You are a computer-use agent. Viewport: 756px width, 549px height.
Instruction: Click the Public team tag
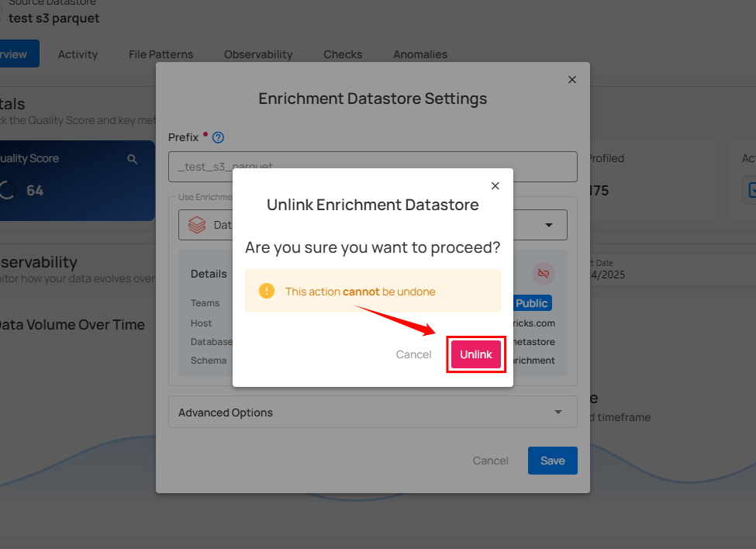click(x=532, y=303)
